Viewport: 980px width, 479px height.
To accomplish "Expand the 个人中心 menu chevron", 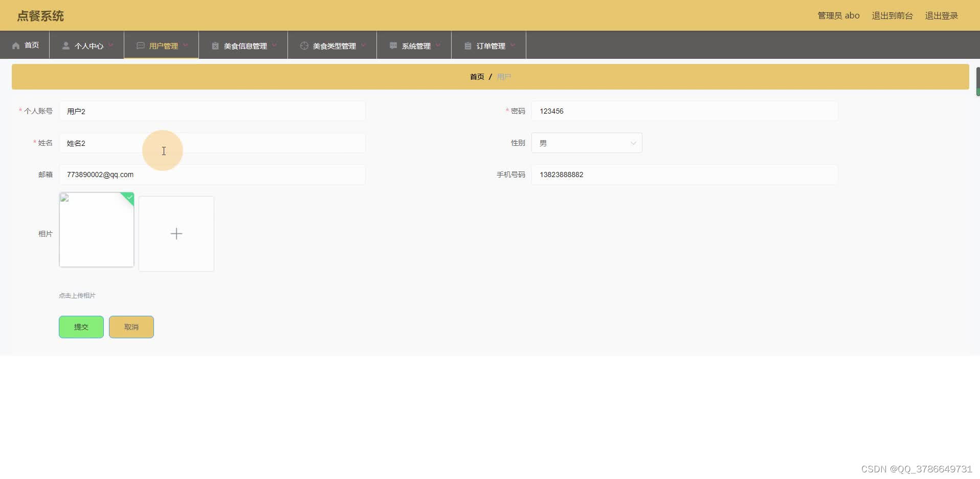I will 110,45.
